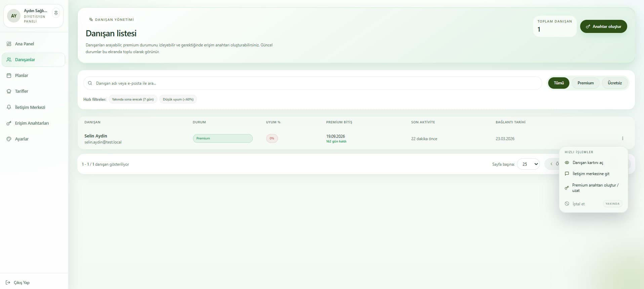
Task: Choose 'İletişim merkezine git' menu option
Action: coord(591,174)
